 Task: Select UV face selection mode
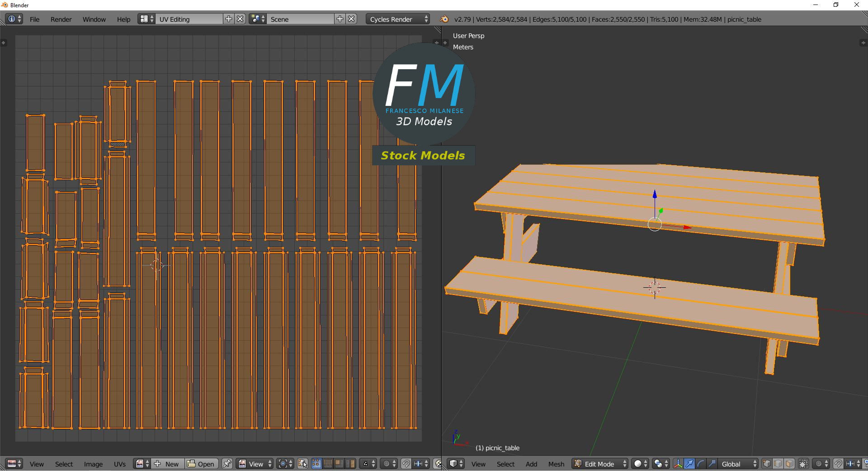tap(339, 464)
